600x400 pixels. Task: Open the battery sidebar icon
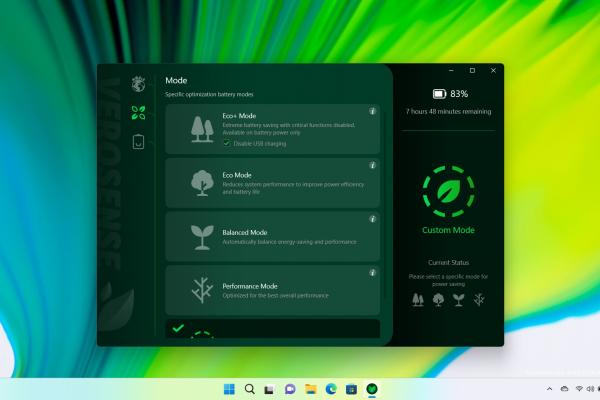click(138, 142)
